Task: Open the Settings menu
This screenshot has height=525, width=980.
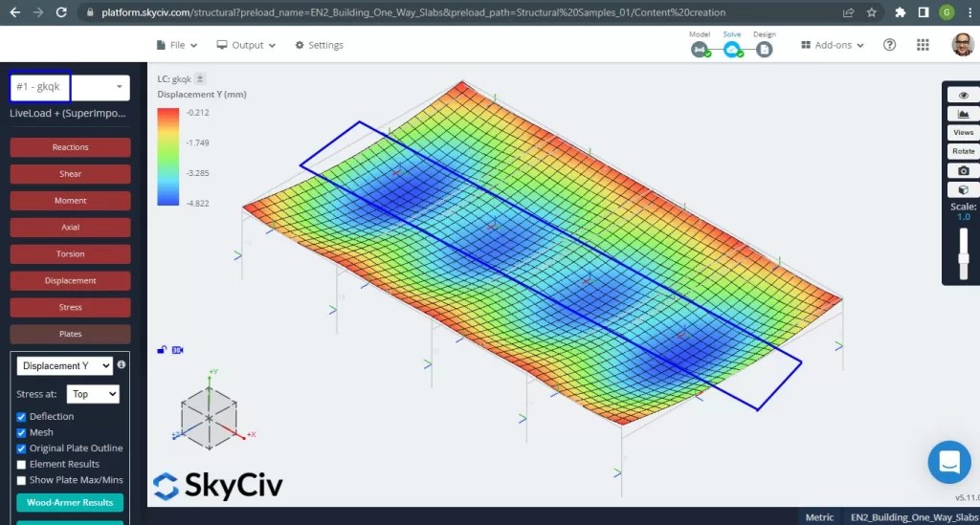Action: coord(319,45)
